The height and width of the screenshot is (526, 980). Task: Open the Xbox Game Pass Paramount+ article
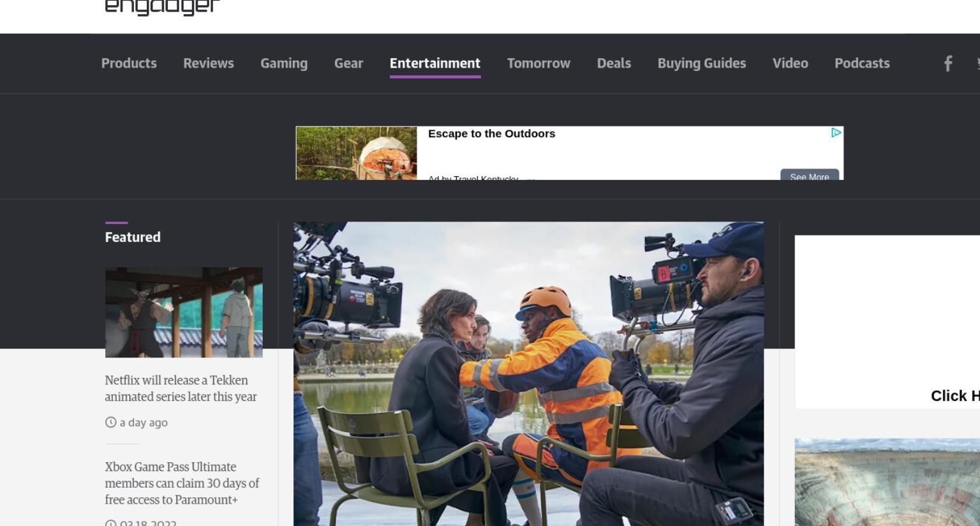point(182,483)
